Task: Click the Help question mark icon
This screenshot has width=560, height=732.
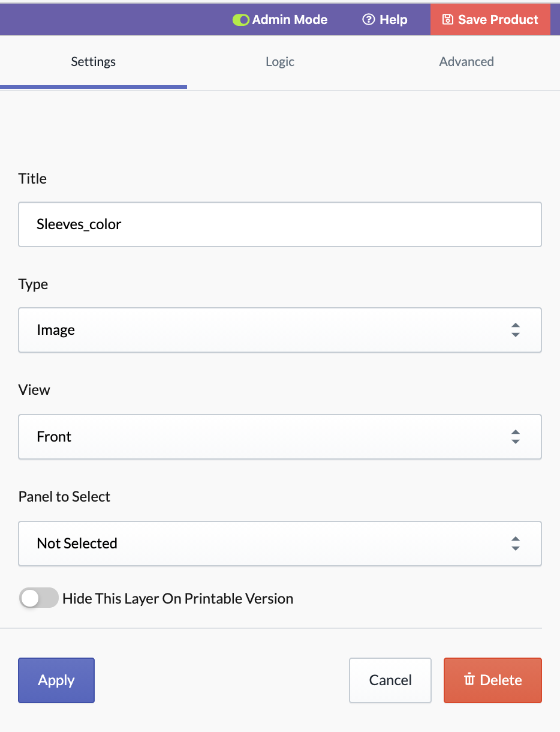Action: click(x=368, y=20)
